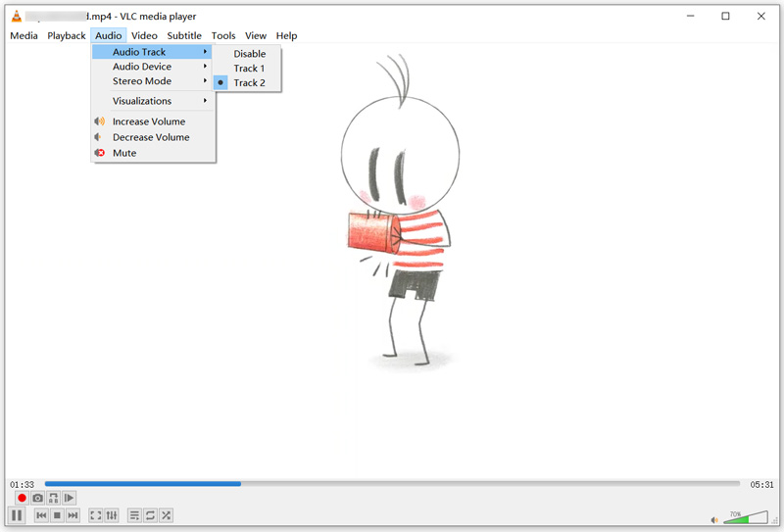Open the Media menu

click(x=24, y=35)
